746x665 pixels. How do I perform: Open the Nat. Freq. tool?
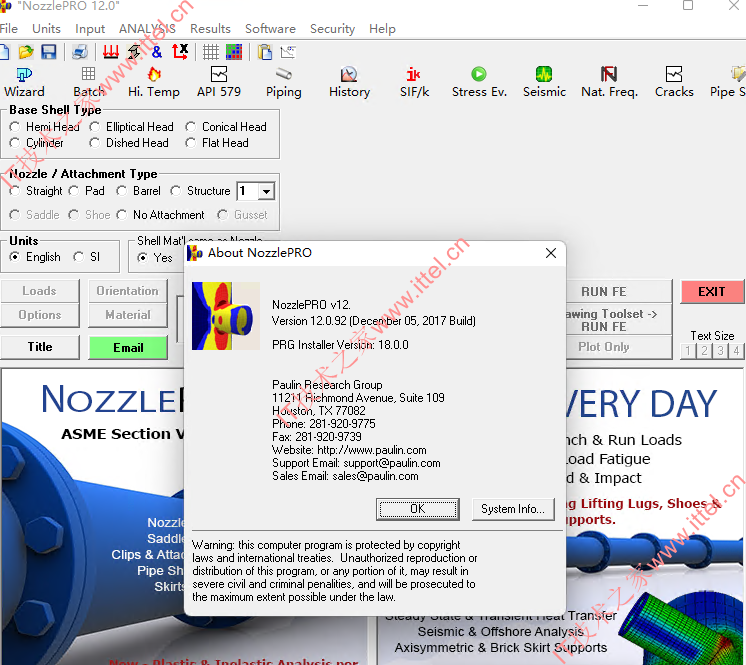click(x=609, y=82)
